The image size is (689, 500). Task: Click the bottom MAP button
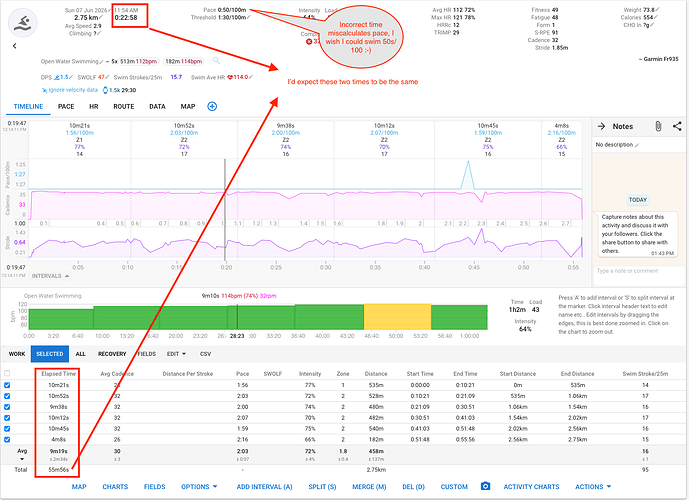79,487
